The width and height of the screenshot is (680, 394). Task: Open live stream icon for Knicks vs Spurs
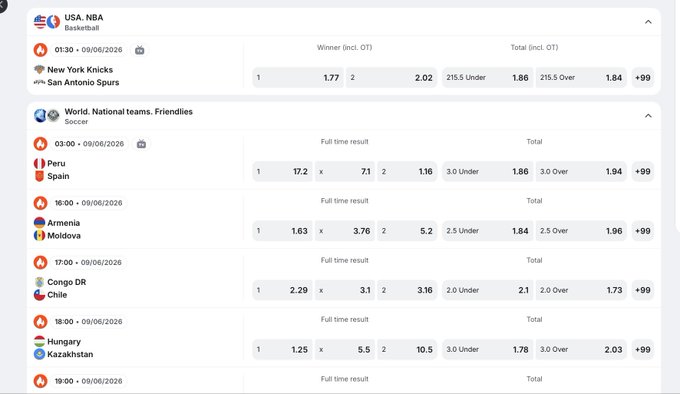coord(139,50)
